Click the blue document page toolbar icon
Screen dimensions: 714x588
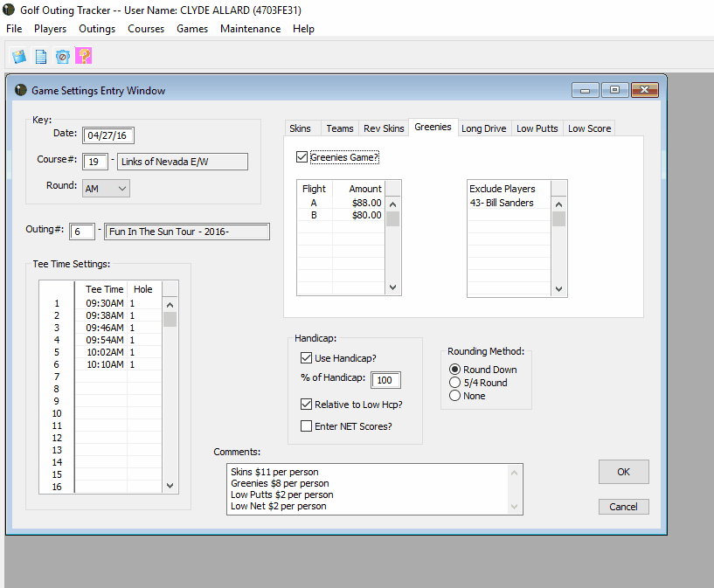click(41, 56)
